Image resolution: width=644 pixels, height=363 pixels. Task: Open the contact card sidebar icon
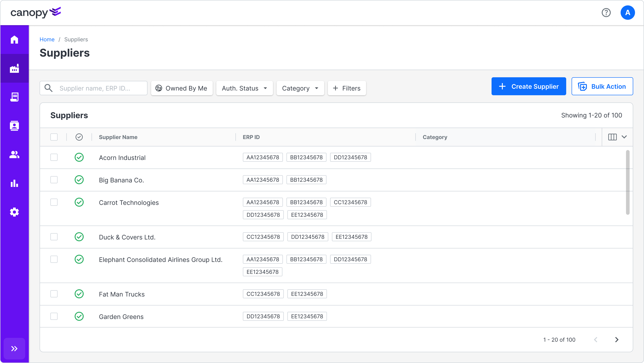tap(14, 126)
